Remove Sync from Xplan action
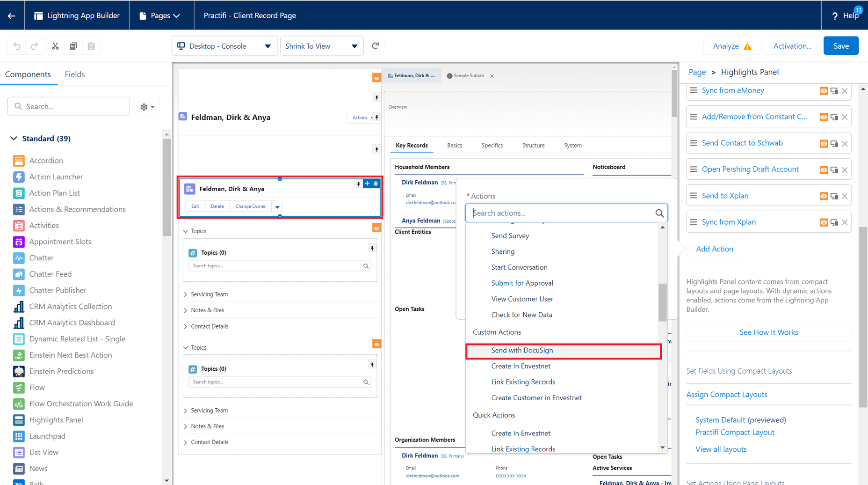This screenshot has width=868, height=485. (845, 222)
